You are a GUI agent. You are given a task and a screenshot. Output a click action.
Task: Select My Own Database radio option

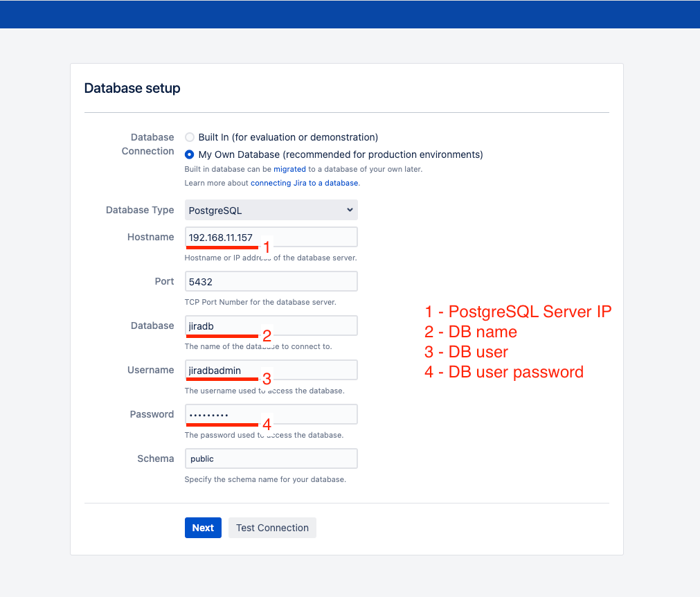pyautogui.click(x=189, y=154)
